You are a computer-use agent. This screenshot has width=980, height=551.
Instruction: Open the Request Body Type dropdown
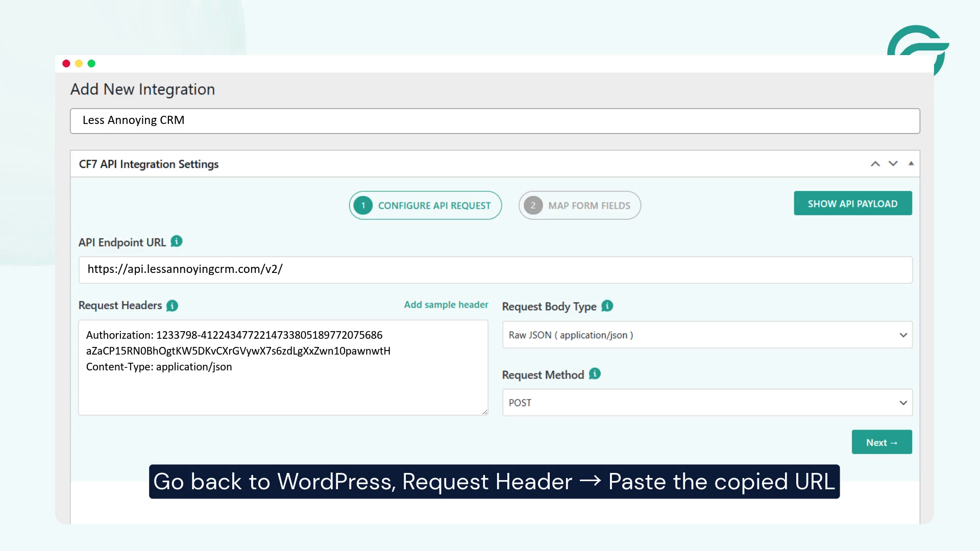pos(707,335)
